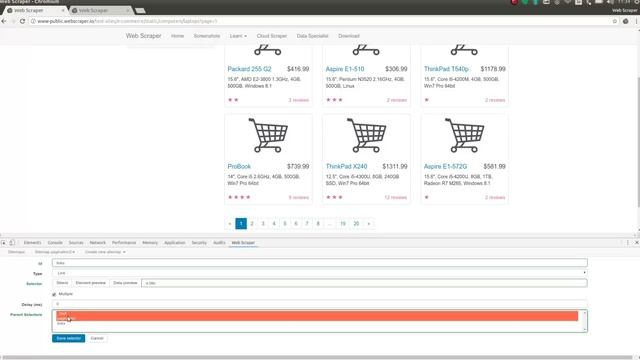Viewport: 640px width, 360px height.
Task: Open the Memory DevTools tab
Action: coord(150,242)
